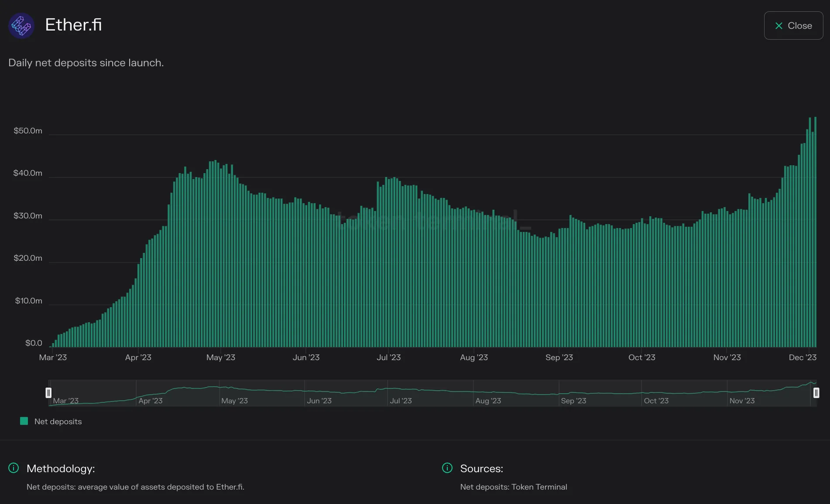
Task: Click the Apr '23 main x-axis label
Action: click(138, 358)
